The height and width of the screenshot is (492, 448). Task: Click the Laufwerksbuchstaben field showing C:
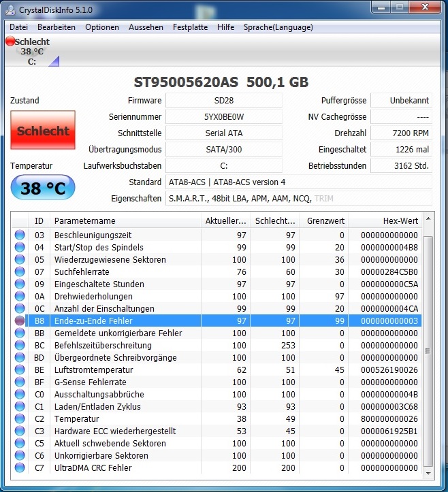point(224,165)
